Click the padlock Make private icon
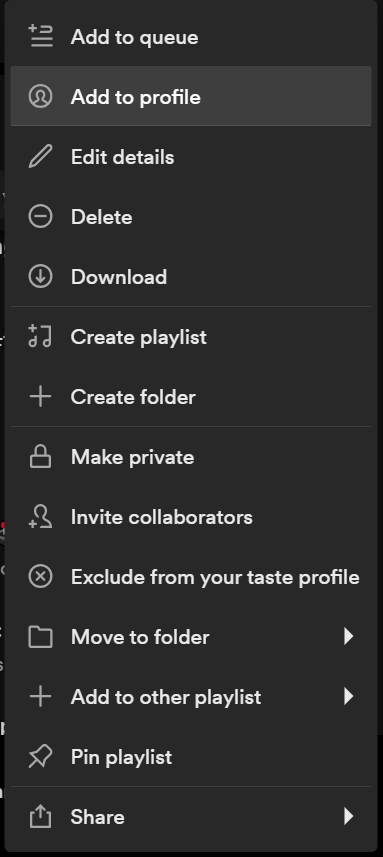383x857 pixels. pos(40,456)
